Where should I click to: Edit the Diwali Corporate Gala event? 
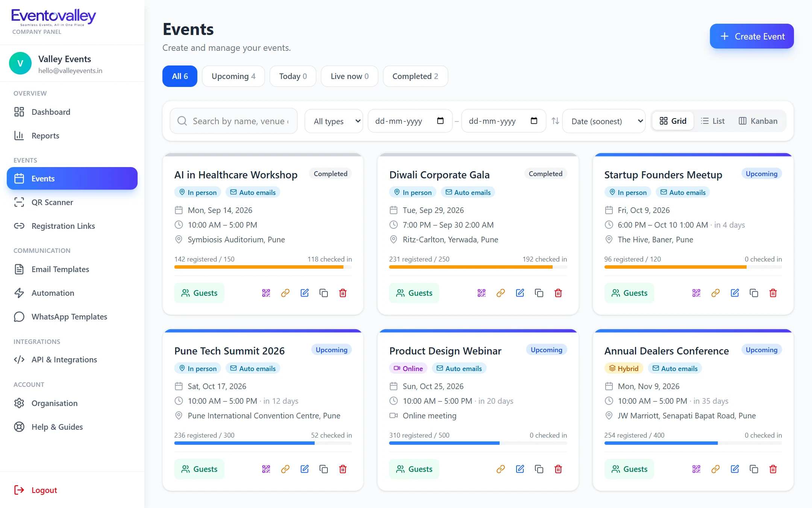tap(520, 293)
